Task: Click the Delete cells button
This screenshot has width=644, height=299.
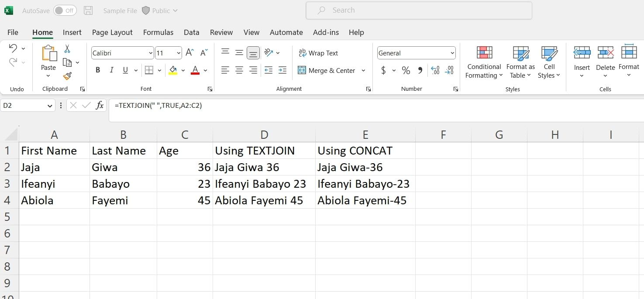Action: (606, 62)
